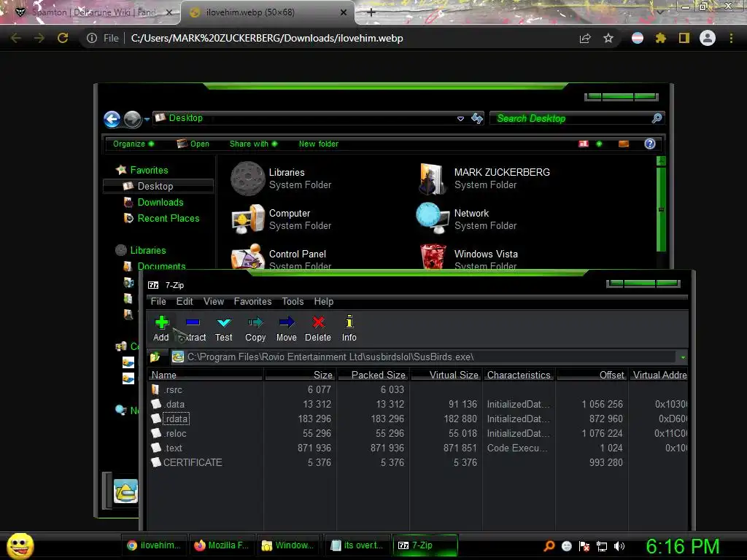
Task: Bookmark the page with the star icon
Action: click(x=608, y=38)
